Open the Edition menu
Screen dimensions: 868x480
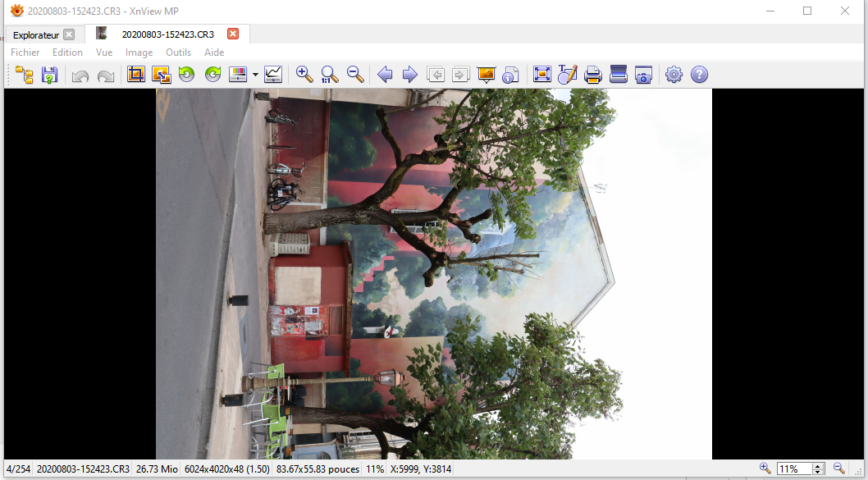[67, 52]
